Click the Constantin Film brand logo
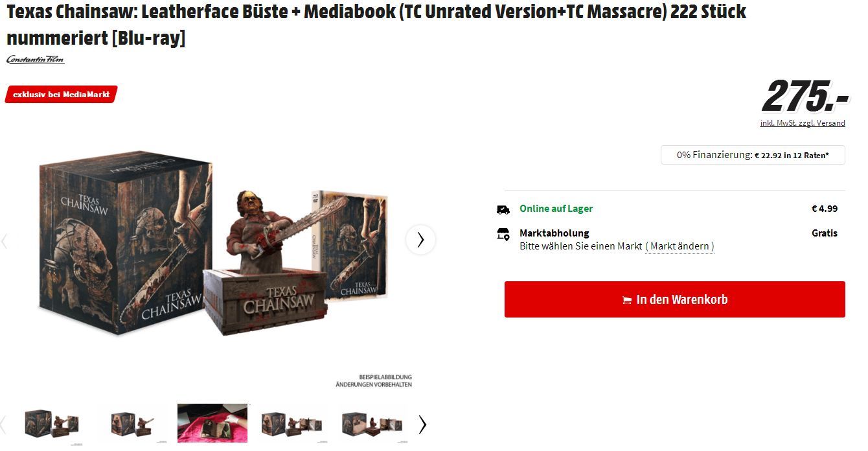868x451 pixels. click(36, 60)
